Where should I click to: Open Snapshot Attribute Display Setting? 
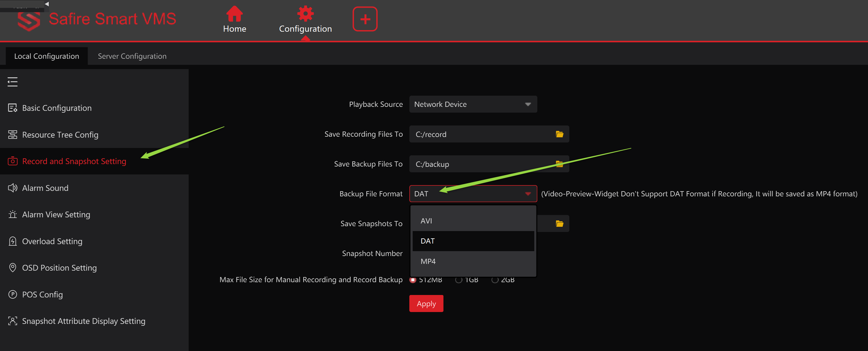click(94, 321)
